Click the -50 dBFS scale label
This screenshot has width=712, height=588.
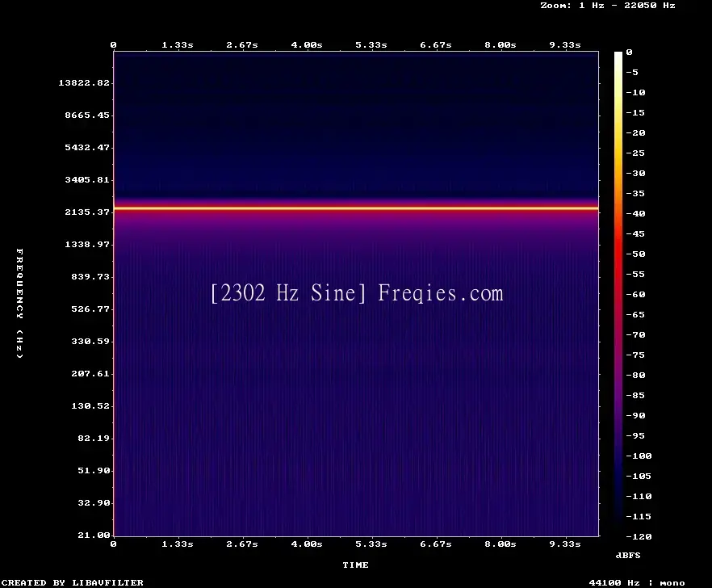635,254
